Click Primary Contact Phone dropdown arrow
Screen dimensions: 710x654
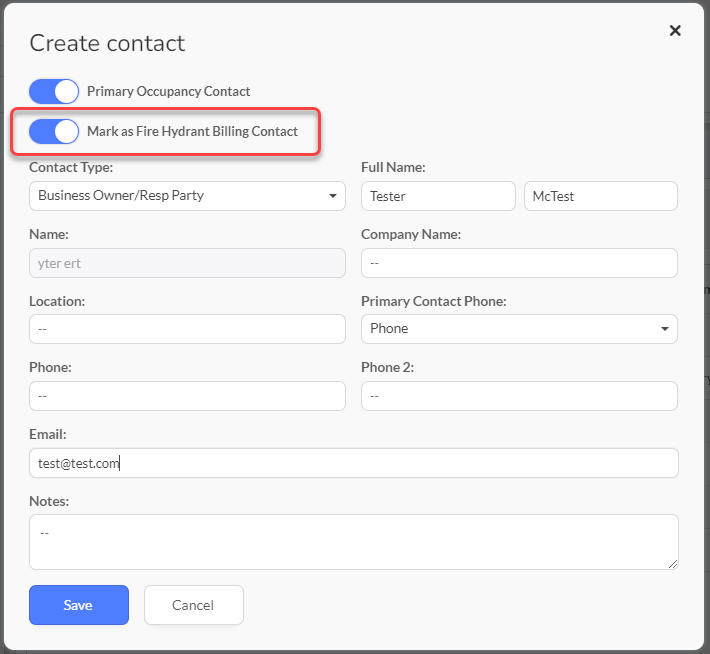pos(665,329)
